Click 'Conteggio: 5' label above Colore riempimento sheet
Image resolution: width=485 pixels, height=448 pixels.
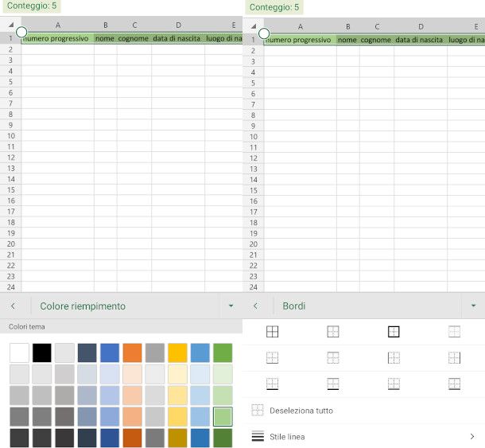[32, 6]
